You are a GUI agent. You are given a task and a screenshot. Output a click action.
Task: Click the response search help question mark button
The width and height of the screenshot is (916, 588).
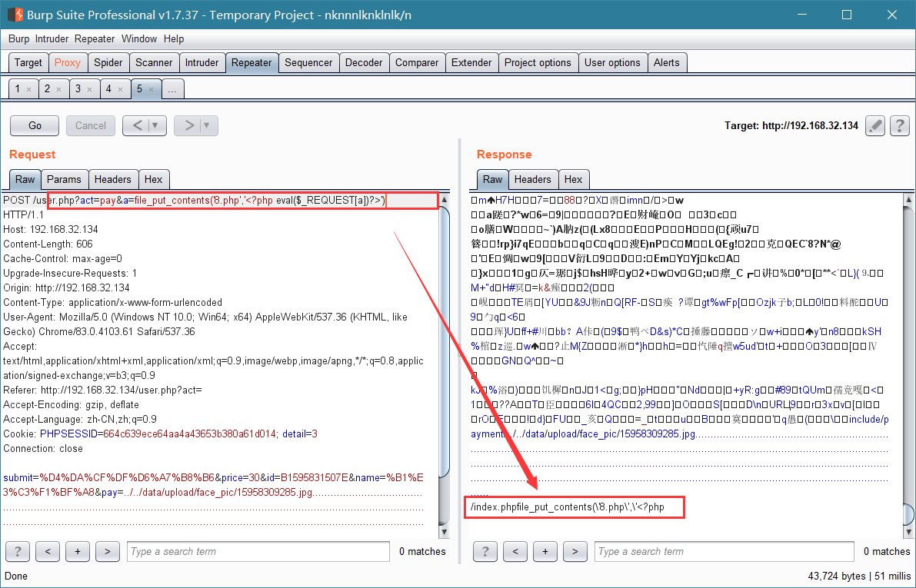(485, 551)
